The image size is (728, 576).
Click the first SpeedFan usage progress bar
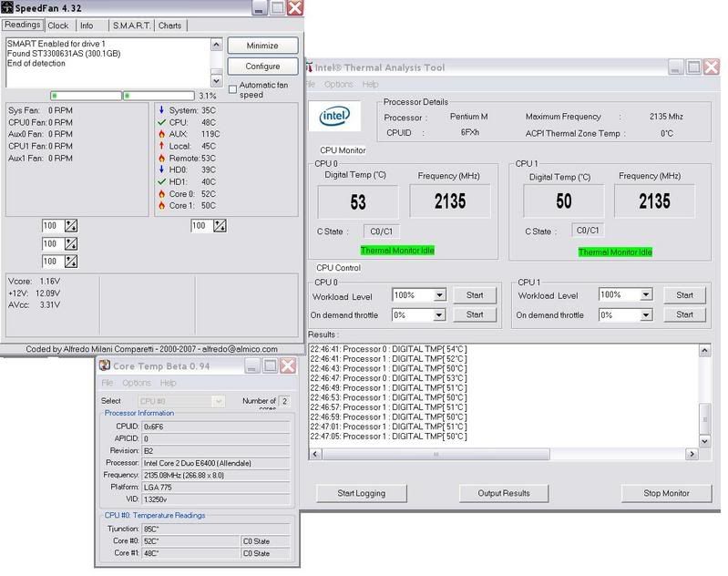(x=86, y=96)
